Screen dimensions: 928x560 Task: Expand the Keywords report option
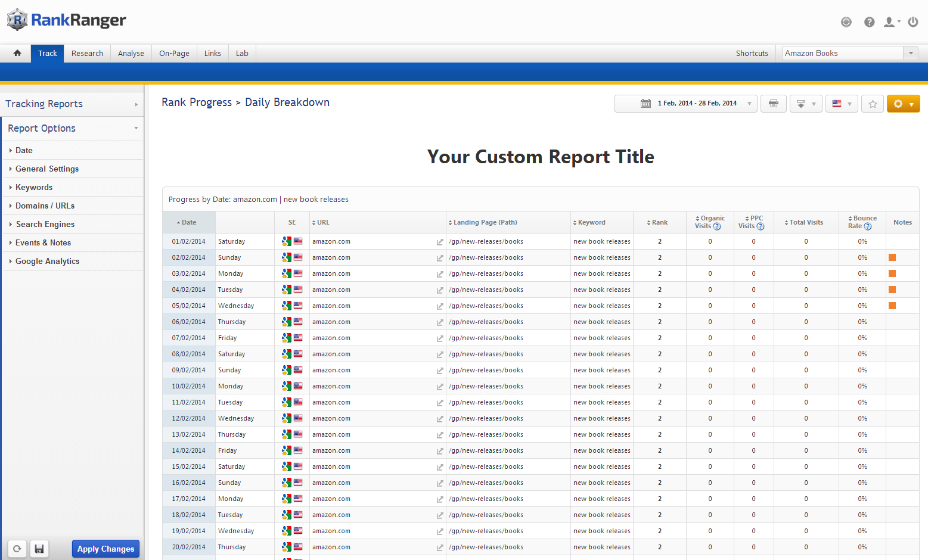coord(34,187)
